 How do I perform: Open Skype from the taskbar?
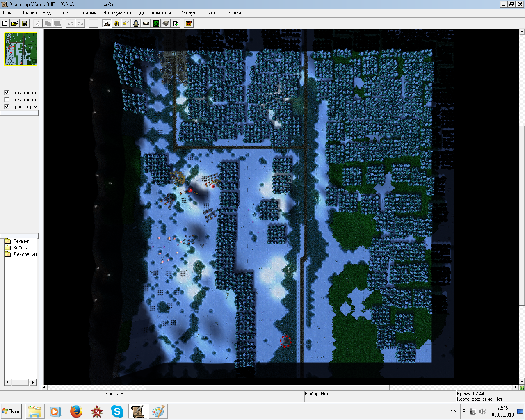point(117,411)
